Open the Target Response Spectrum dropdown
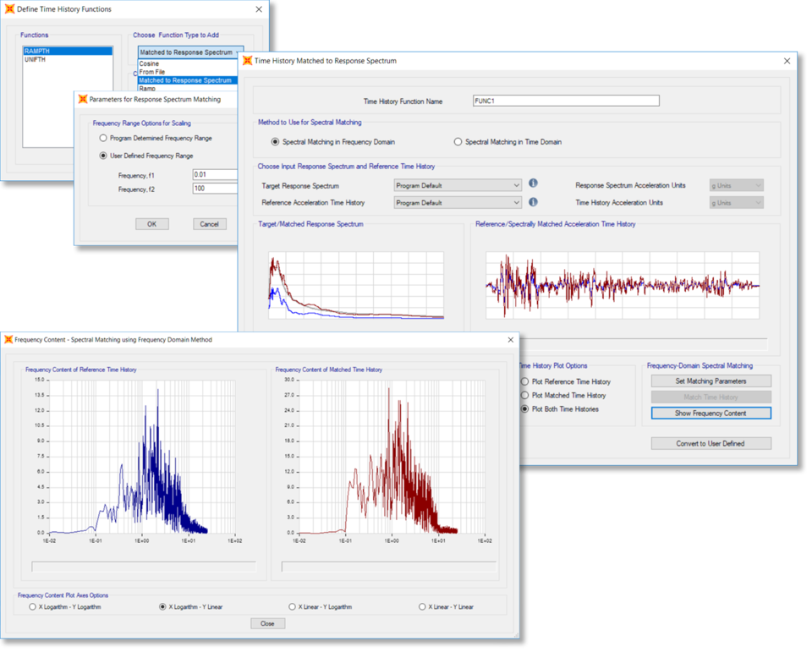 click(458, 185)
